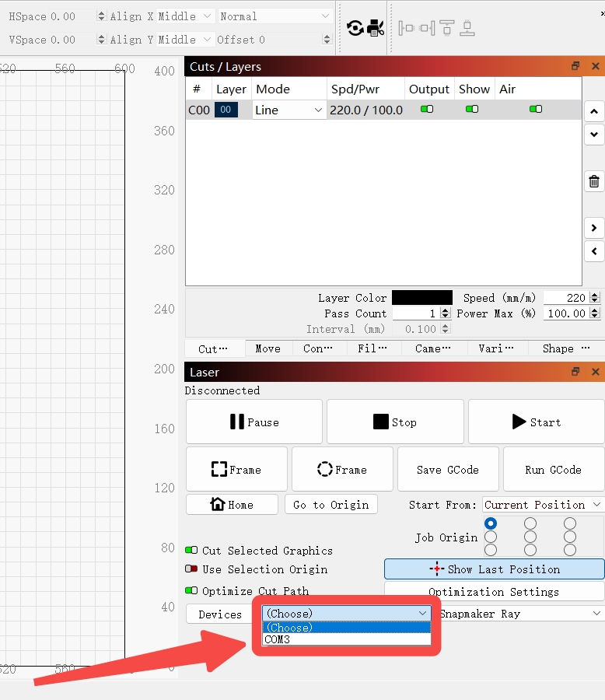
Task: Click the Home button
Action: pyautogui.click(x=233, y=505)
